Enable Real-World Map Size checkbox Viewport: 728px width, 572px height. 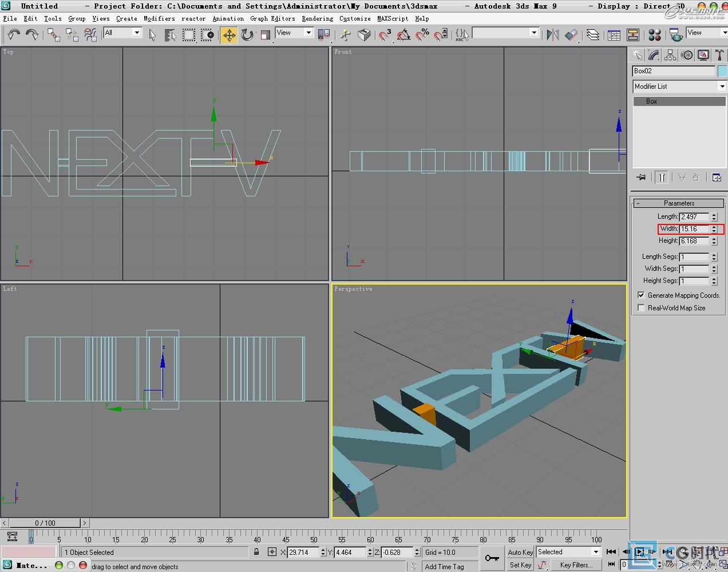(641, 308)
